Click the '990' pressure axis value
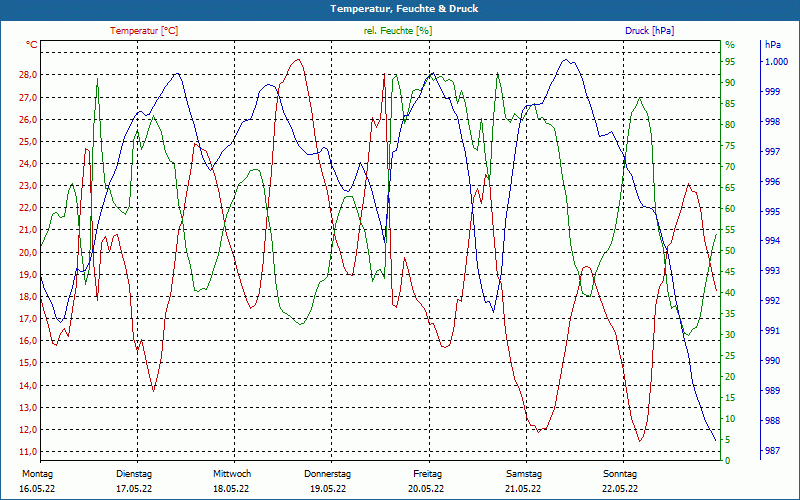800x500 pixels. [773, 361]
